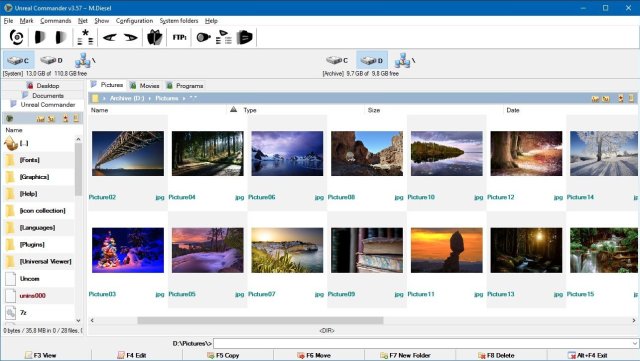Click the left-pointing back arrow icon
Viewport: 640px width, 361px height.
(109, 38)
